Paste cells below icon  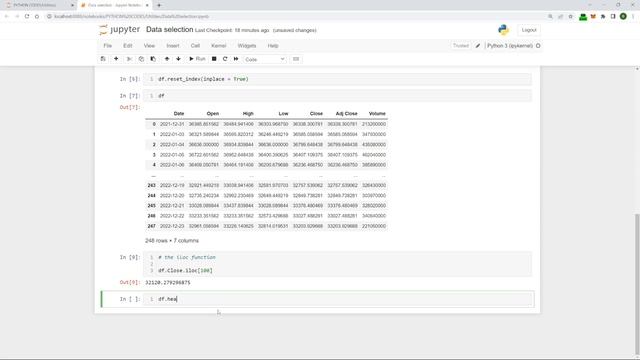(x=153, y=59)
